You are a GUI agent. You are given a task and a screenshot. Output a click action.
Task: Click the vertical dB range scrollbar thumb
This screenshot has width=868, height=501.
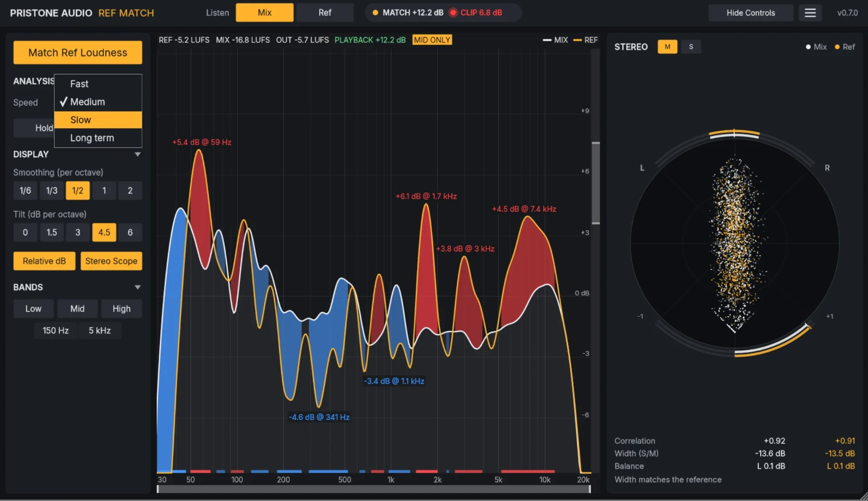click(x=596, y=183)
